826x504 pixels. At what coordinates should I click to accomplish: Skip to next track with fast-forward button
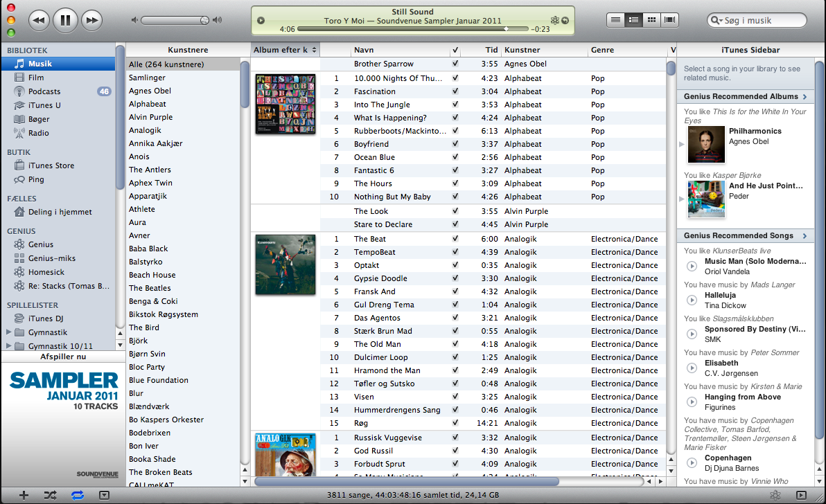tap(92, 21)
